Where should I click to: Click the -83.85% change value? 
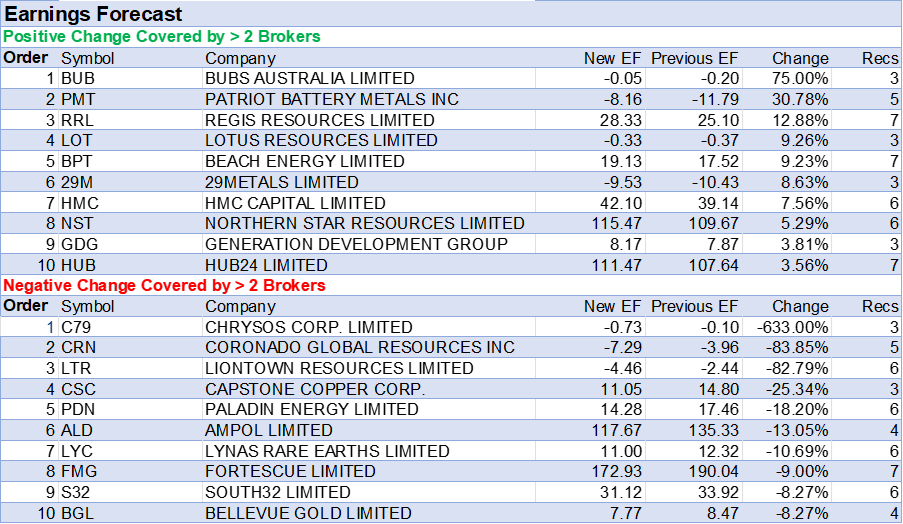pyautogui.click(x=799, y=347)
